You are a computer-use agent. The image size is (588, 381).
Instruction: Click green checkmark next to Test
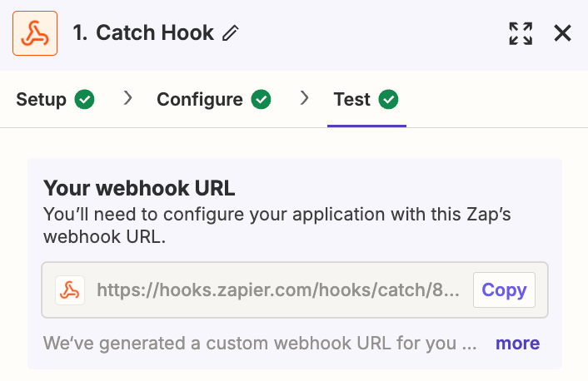click(388, 99)
